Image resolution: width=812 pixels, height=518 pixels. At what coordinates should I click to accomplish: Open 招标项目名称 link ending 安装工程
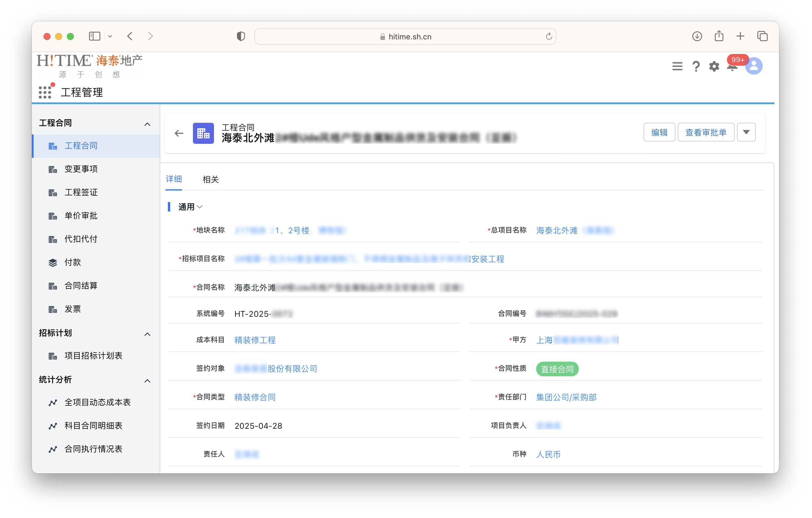coord(369,259)
